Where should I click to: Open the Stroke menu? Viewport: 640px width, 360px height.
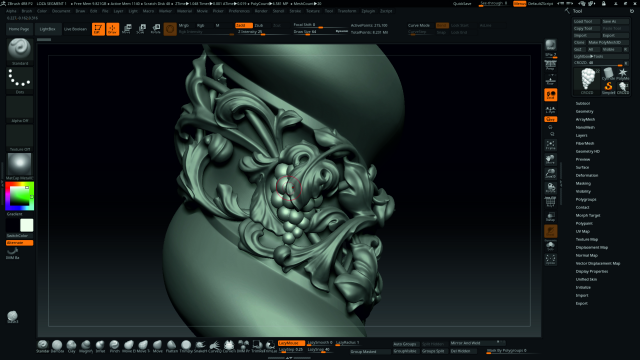tap(295, 11)
